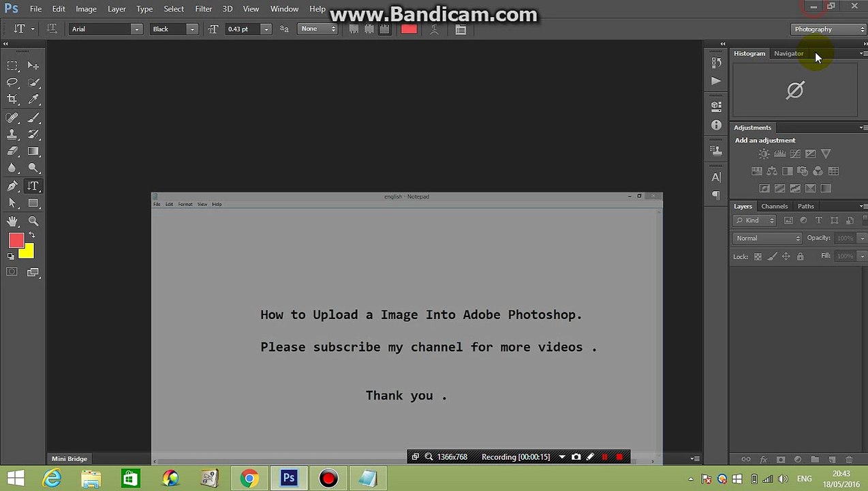
Task: Select the Rectangle shape tool
Action: pyautogui.click(x=33, y=203)
